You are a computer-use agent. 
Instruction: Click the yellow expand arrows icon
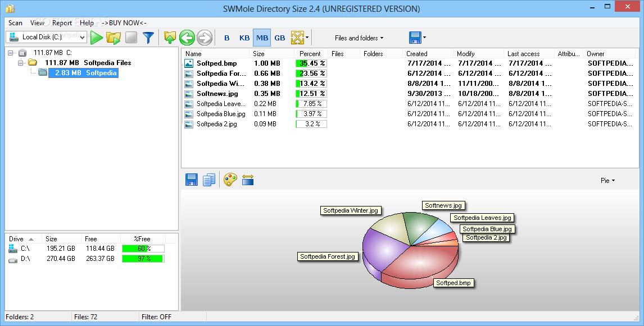tap(297, 38)
